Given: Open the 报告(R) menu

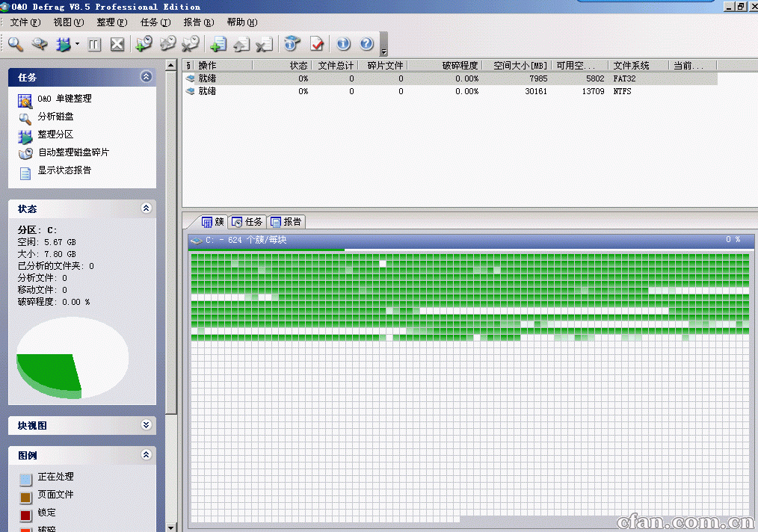Looking at the screenshot, I should (x=199, y=22).
